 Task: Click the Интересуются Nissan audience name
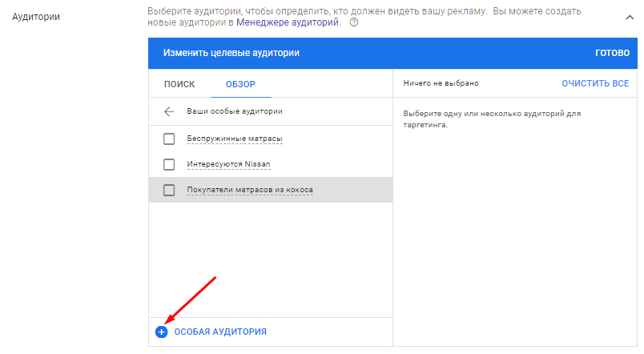[228, 164]
